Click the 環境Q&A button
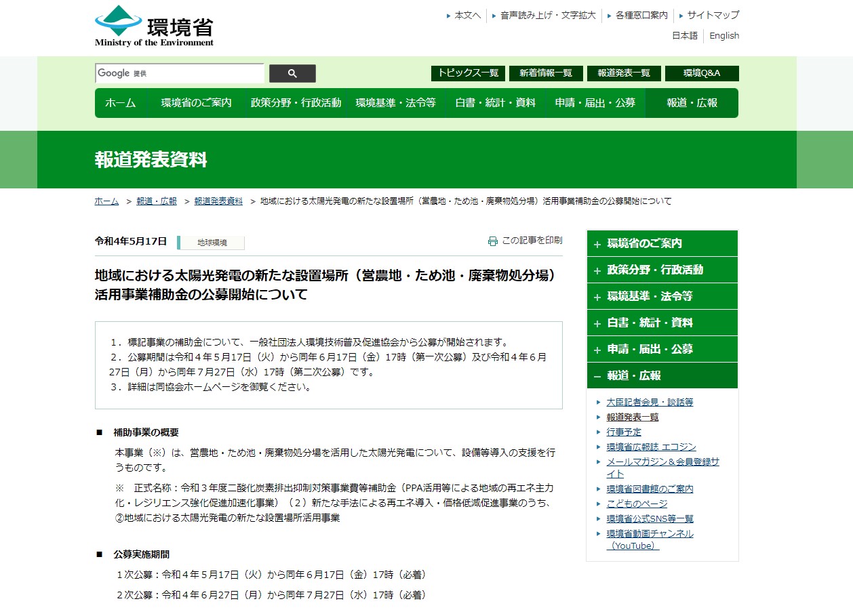 [x=701, y=73]
